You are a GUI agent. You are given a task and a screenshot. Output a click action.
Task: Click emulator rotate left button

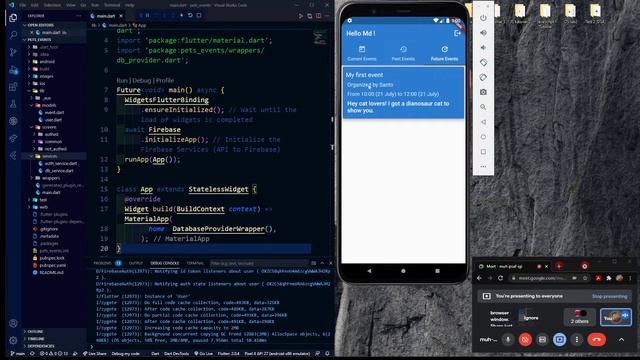pos(483,62)
